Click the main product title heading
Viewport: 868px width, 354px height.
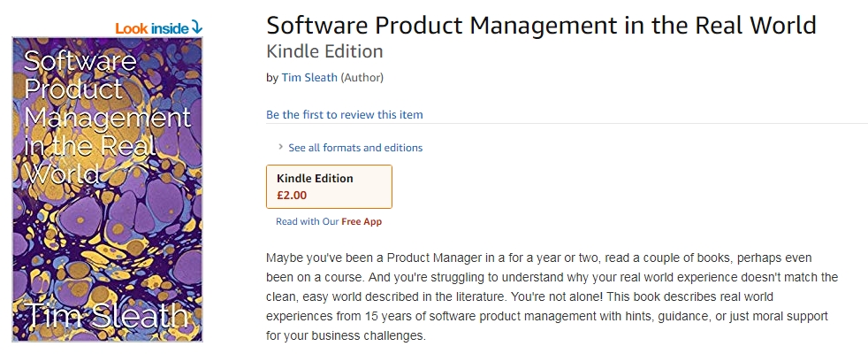click(540, 25)
